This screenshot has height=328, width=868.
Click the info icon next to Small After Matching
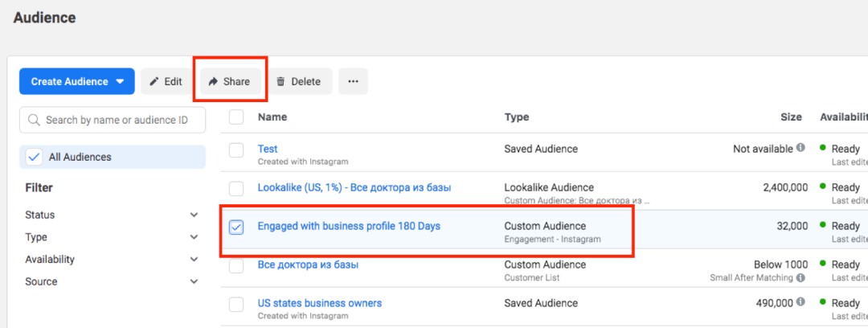click(800, 277)
